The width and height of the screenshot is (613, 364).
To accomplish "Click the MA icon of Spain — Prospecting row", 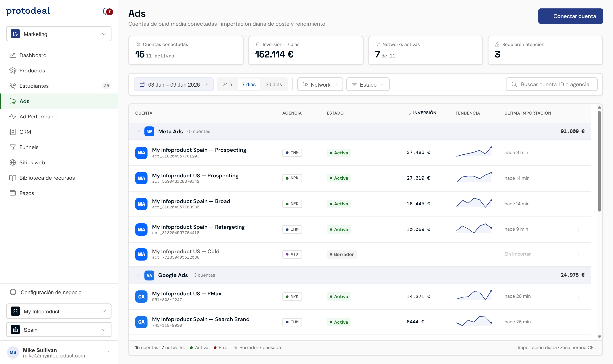I will point(141,152).
